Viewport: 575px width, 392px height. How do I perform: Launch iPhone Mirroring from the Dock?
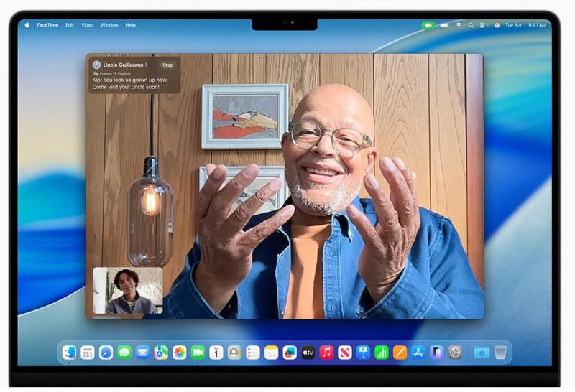point(437,353)
